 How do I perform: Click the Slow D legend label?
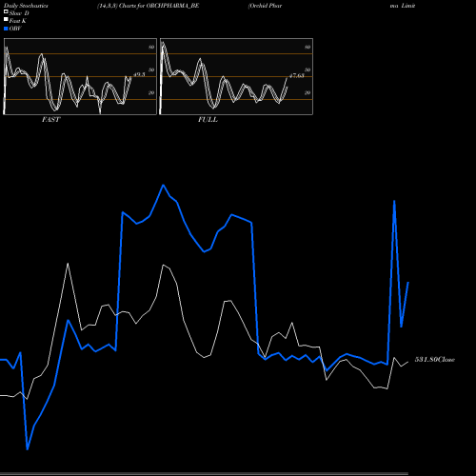click(x=19, y=13)
